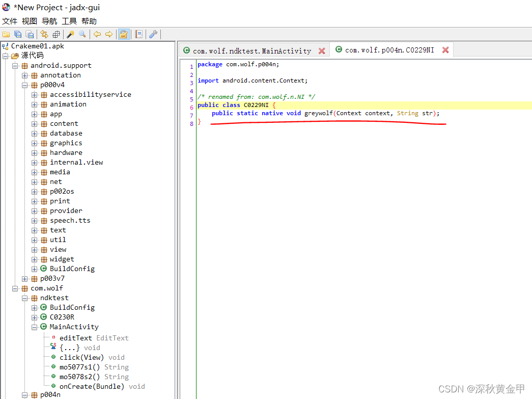Open text search with magic wand icon
This screenshot has height=399, width=532.
click(x=71, y=34)
